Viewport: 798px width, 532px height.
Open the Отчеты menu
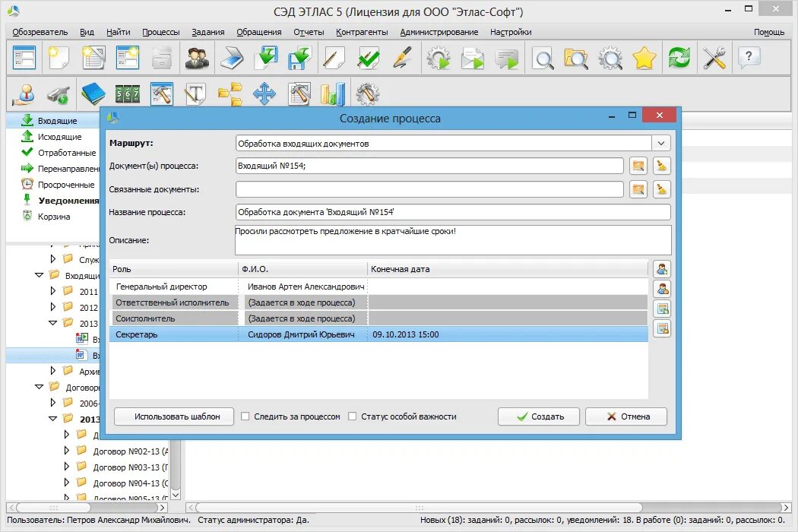pyautogui.click(x=309, y=32)
